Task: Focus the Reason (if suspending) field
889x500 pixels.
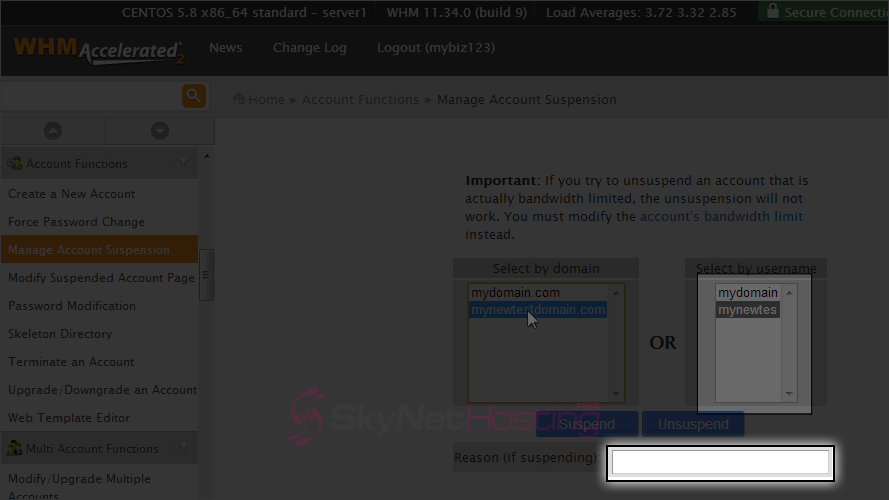Action: 721,463
